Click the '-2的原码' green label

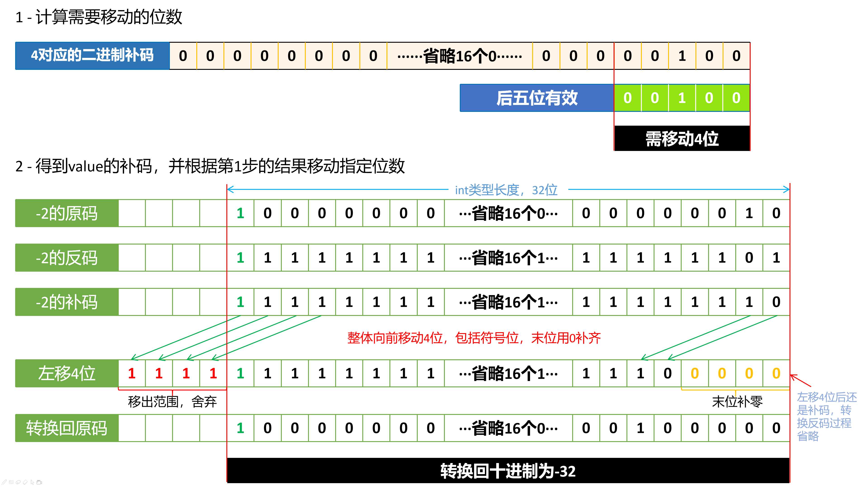pyautogui.click(x=67, y=213)
